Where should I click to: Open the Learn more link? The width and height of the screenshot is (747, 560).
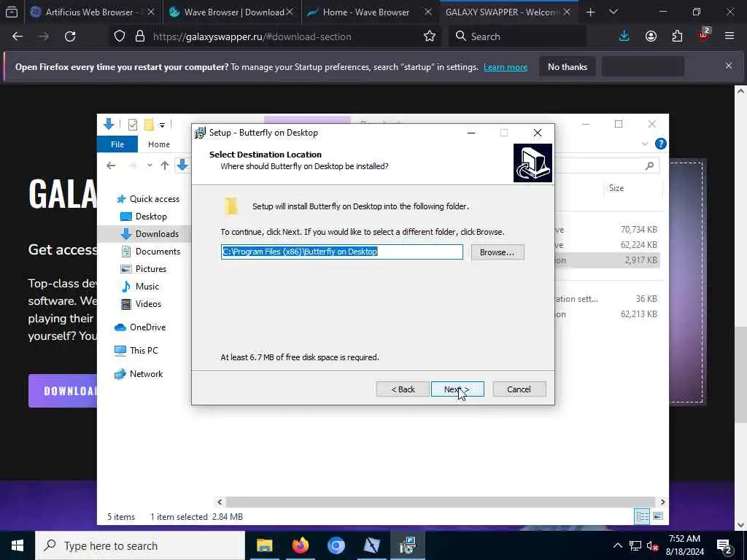coord(506,67)
